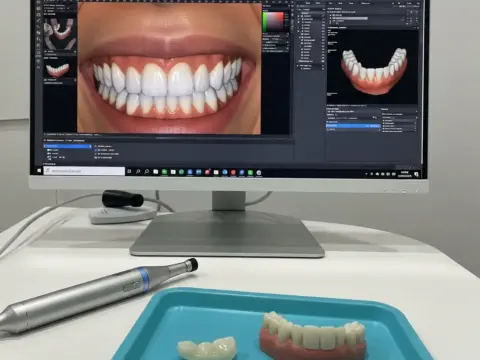Image resolution: width=480 pixels, height=360 pixels.
Task: Open the Windows notification center icon
Action: [x=416, y=174]
